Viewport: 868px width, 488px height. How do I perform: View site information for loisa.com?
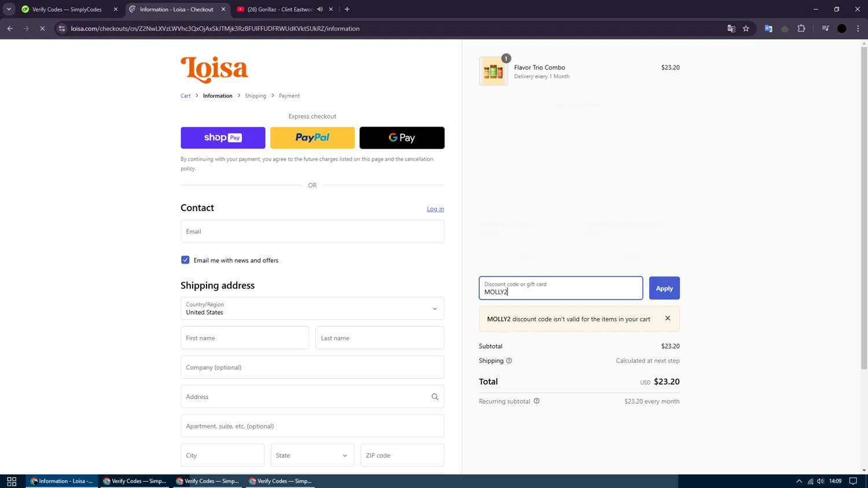(62, 28)
